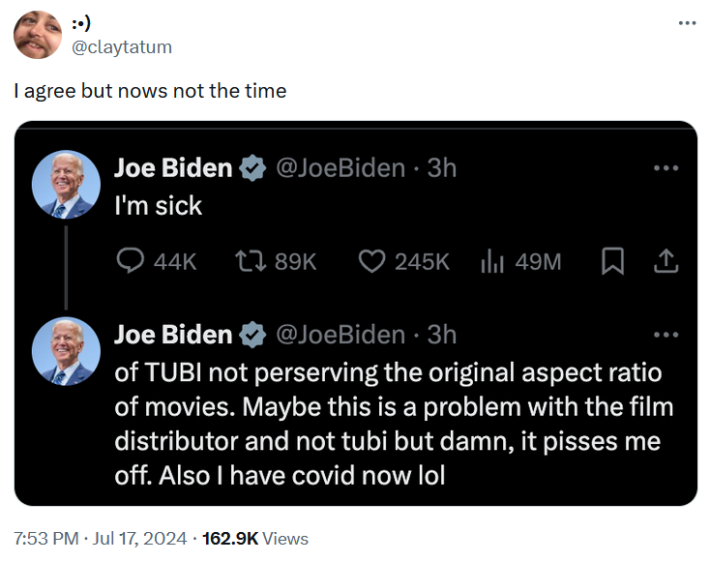710x562 pixels.
Task: Click the reply icon showing 44K
Action: [x=132, y=262]
